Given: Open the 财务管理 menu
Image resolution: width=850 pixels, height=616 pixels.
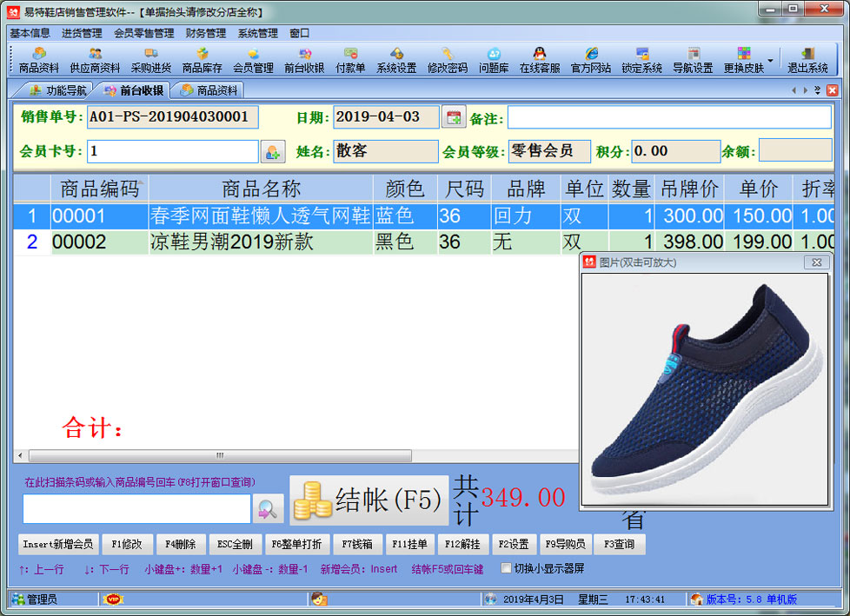Looking at the screenshot, I should [206, 33].
